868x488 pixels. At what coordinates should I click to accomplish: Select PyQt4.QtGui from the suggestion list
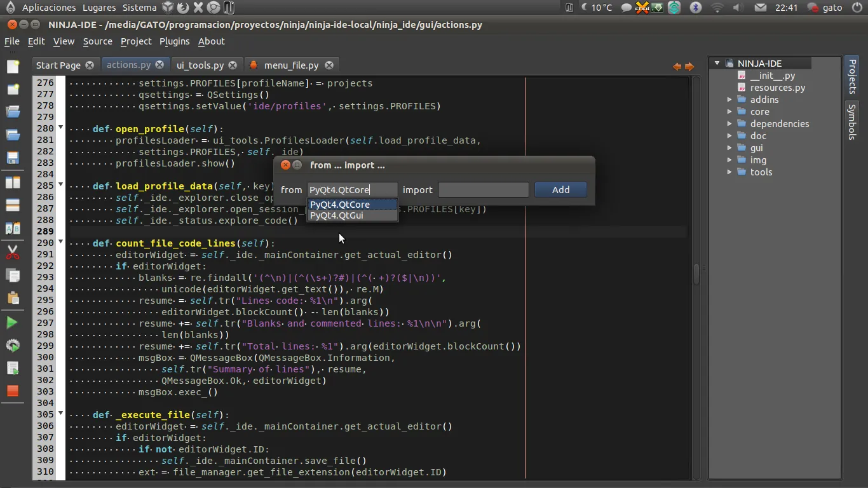337,215
